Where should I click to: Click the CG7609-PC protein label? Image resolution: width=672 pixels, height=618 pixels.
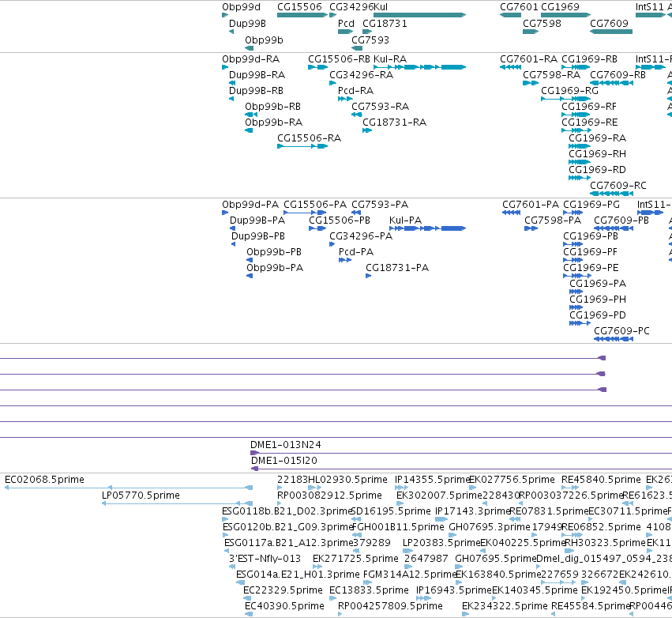pyautogui.click(x=622, y=331)
